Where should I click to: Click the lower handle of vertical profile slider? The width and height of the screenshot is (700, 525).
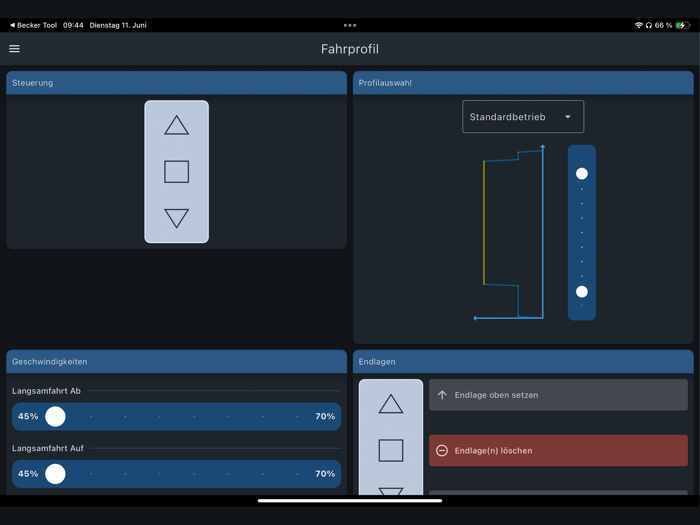[582, 292]
